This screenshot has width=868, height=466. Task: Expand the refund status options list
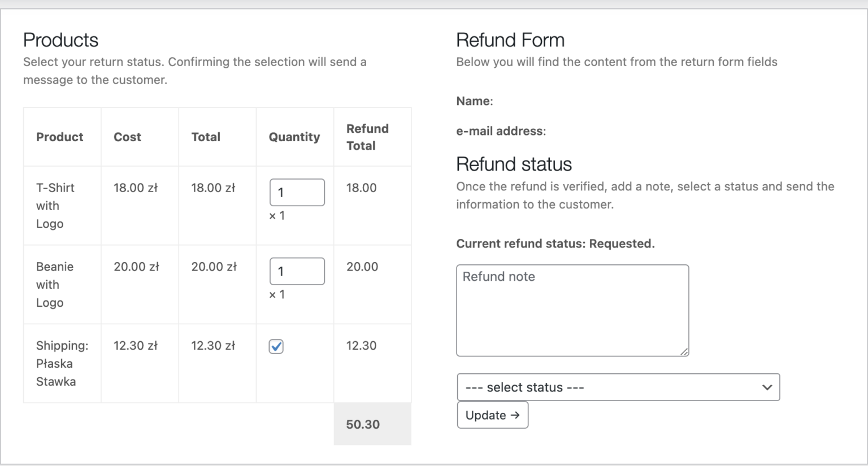point(618,387)
